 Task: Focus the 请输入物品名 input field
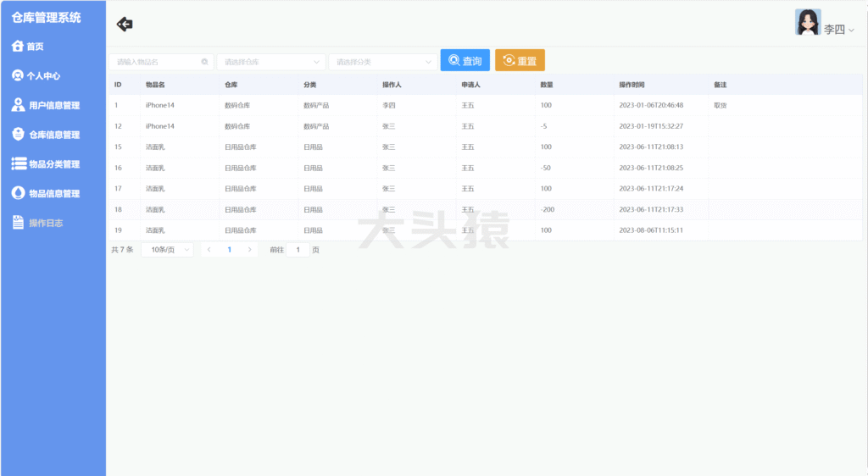pos(160,62)
